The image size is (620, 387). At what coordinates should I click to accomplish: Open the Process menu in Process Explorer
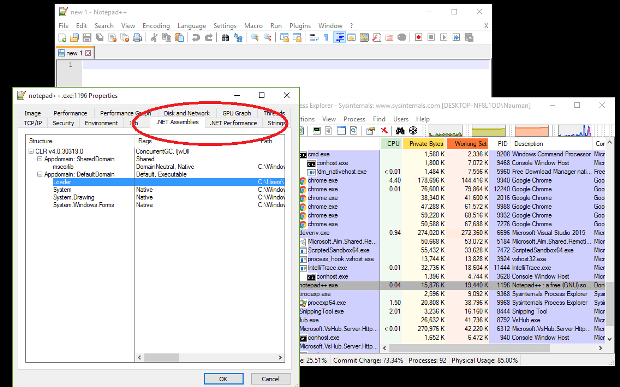[x=354, y=119]
